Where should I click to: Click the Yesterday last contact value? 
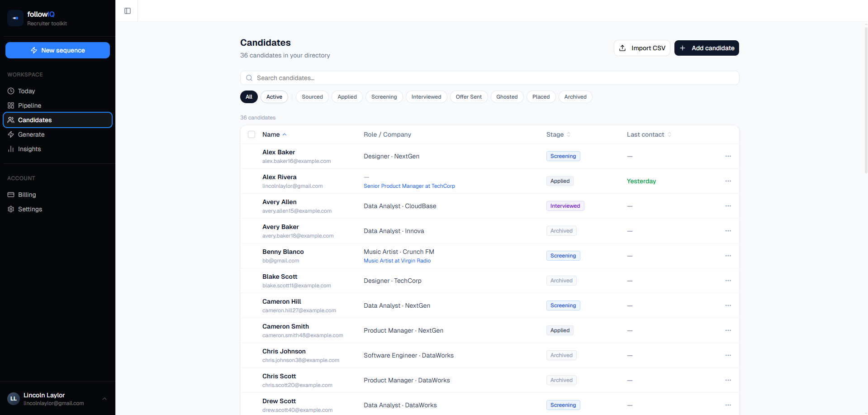[641, 181]
